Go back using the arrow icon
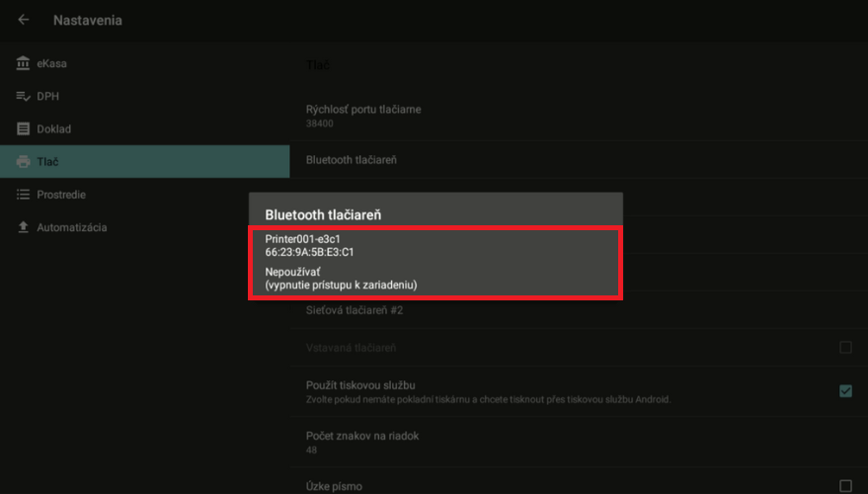This screenshot has height=494, width=868. tap(24, 20)
